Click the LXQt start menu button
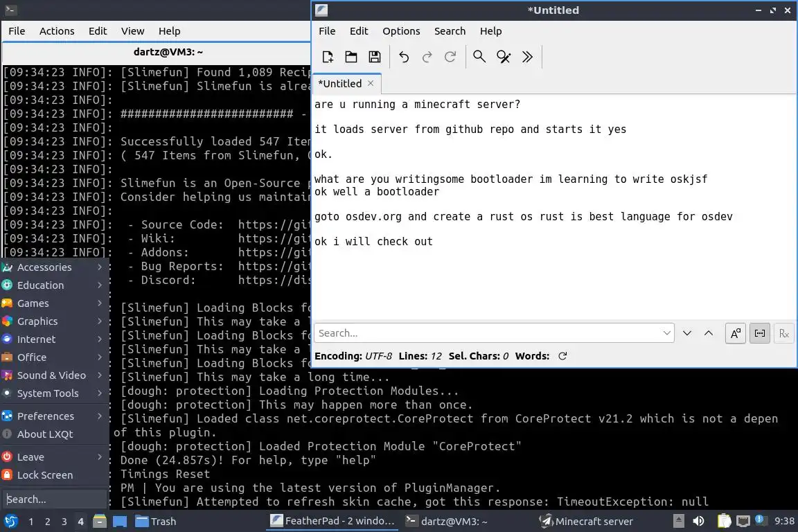798x532 pixels. pos(10,522)
